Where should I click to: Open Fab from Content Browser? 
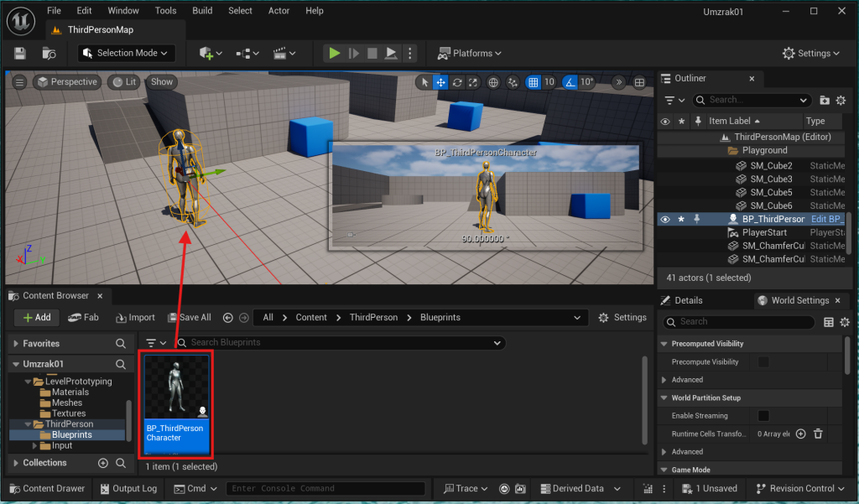click(83, 317)
